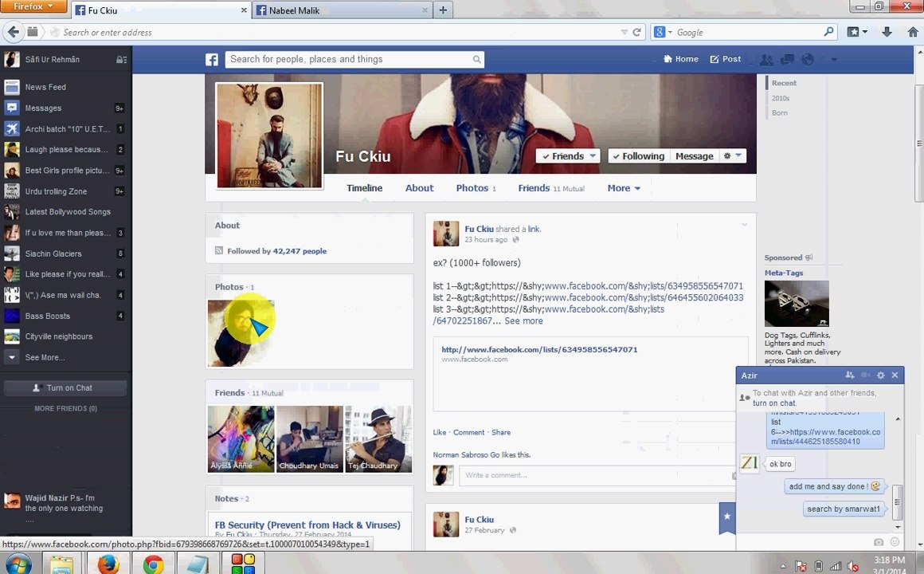Screen dimensions: 924x574
Task: Click See more on the post text
Action: point(523,321)
